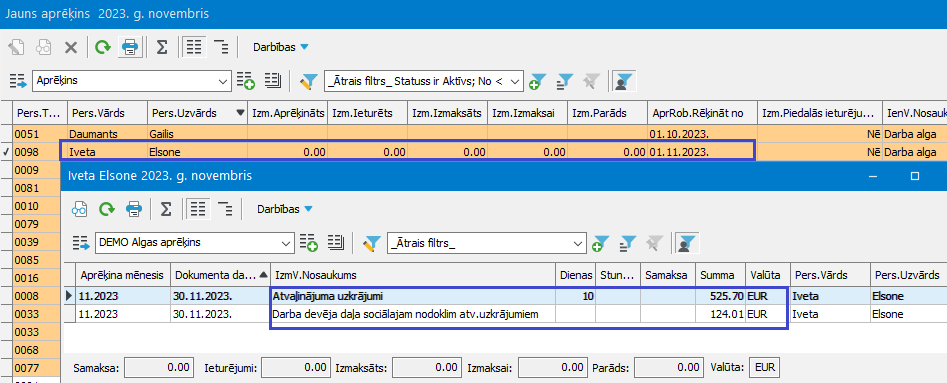Open the Darbības menu in the Jauns aprēķins window
This screenshot has height=383, width=947.
280,47
